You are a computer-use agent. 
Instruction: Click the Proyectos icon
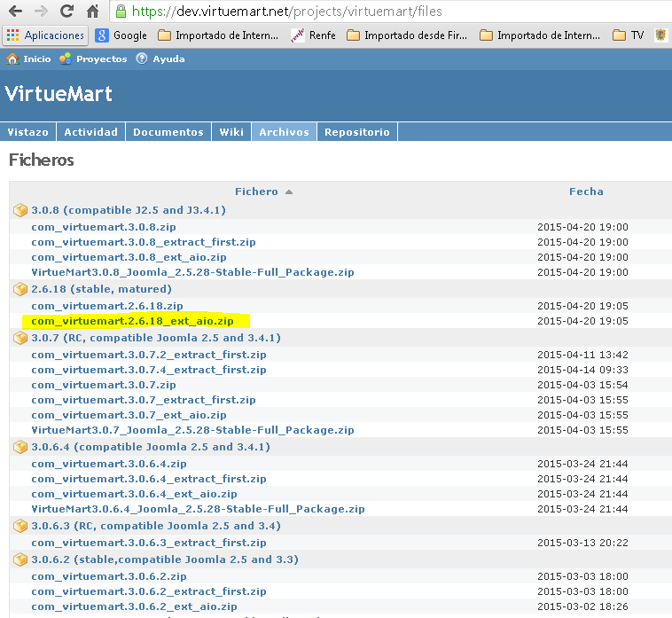tap(65, 59)
